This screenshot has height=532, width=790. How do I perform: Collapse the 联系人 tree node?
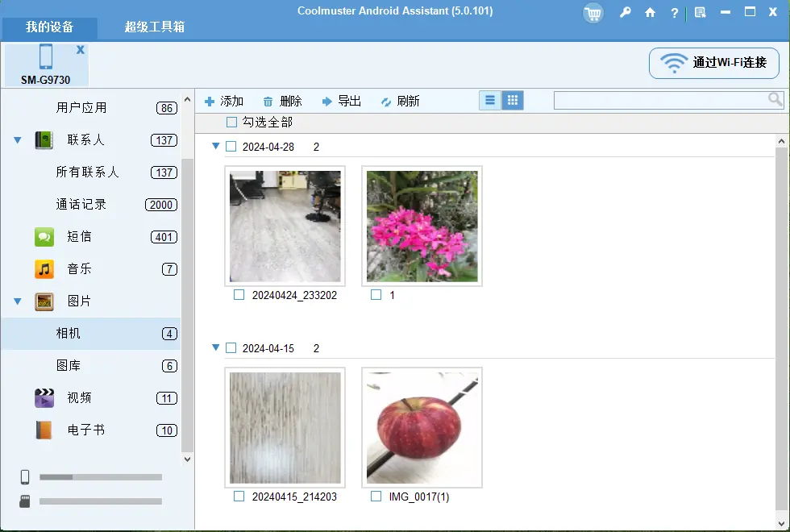[x=18, y=140]
